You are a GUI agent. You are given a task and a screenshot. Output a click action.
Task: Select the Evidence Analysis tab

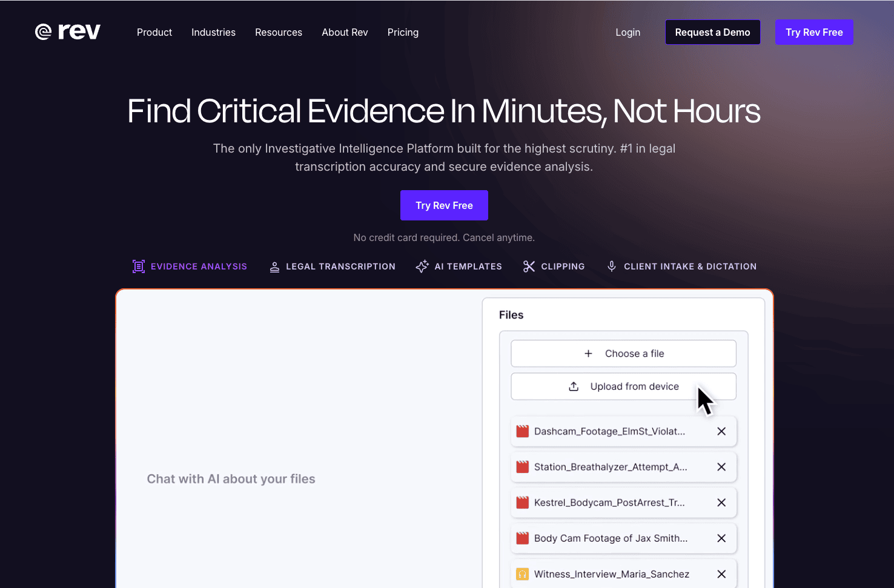[x=190, y=266]
